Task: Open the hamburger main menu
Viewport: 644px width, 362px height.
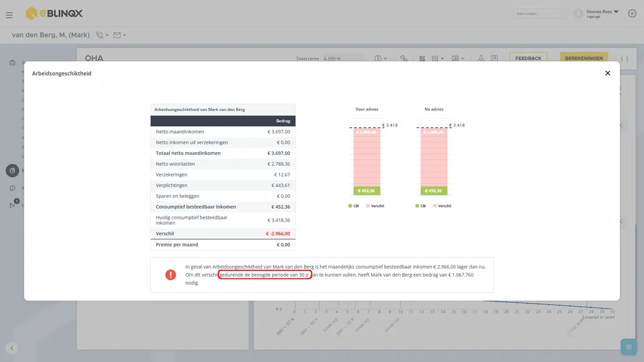Action: point(9,15)
